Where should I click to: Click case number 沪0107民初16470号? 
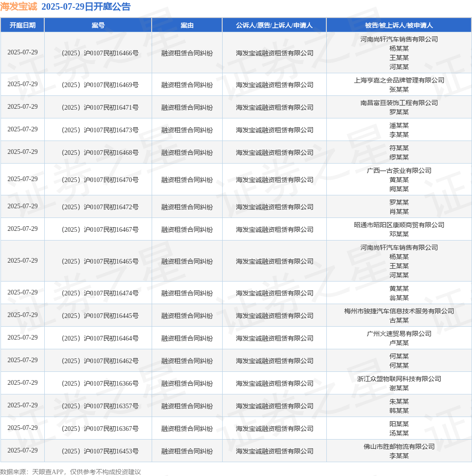[111, 180]
